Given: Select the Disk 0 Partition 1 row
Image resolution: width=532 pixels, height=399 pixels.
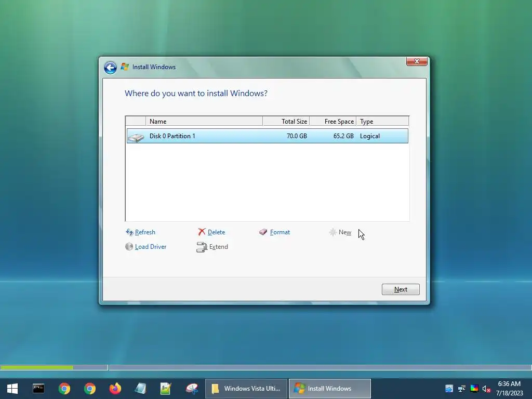Looking at the screenshot, I should point(268,136).
